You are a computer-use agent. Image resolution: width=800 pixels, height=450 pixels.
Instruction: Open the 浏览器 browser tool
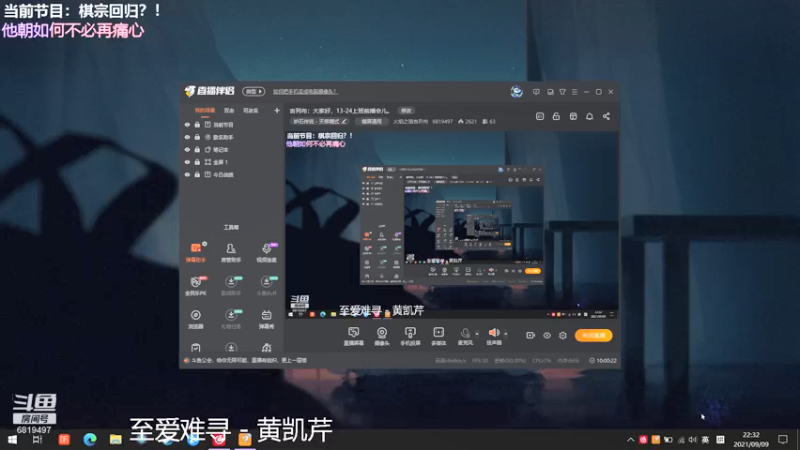195,319
